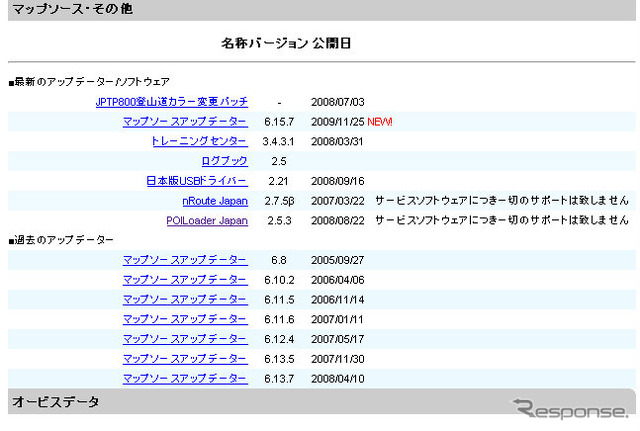Click the date 2008/03/31
The height and width of the screenshot is (431, 640).
[337, 142]
